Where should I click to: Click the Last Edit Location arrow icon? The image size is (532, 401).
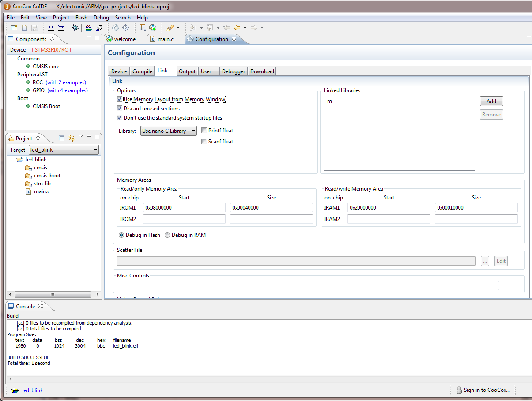point(226,28)
